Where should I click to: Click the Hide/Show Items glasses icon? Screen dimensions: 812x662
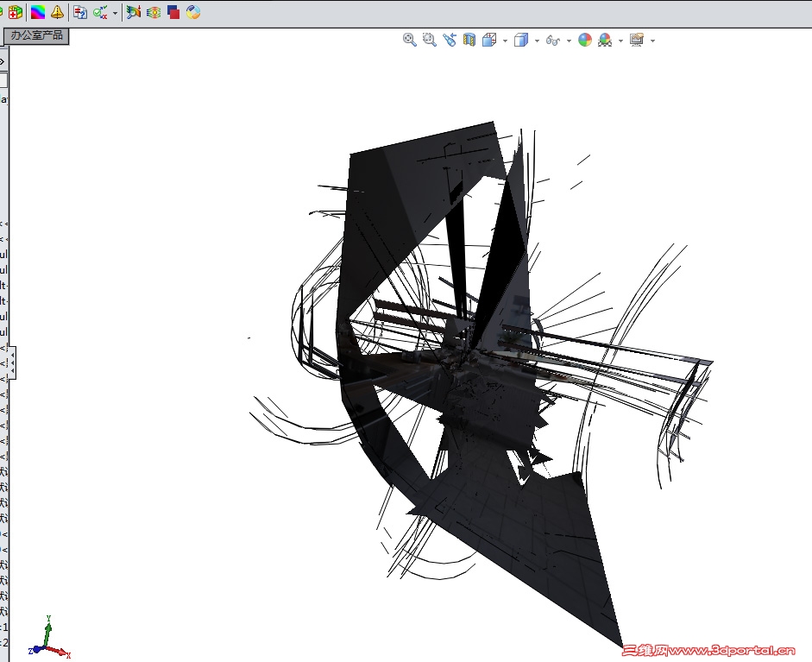(553, 41)
